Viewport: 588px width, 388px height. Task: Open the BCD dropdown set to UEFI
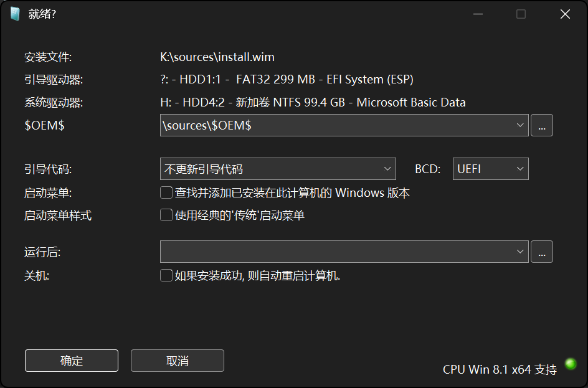tap(490, 169)
